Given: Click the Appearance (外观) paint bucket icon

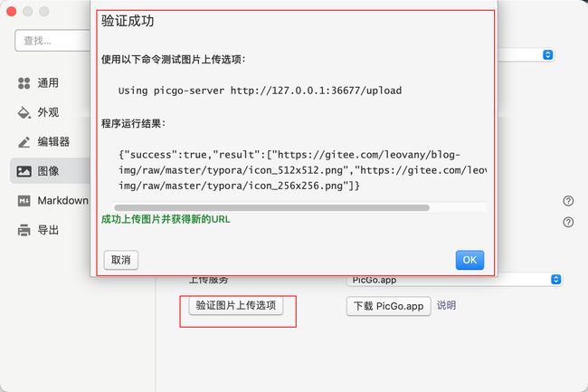Looking at the screenshot, I should pyautogui.click(x=24, y=112).
